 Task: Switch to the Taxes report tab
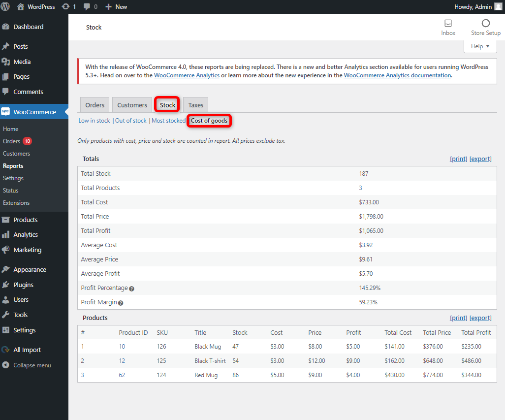(x=196, y=105)
